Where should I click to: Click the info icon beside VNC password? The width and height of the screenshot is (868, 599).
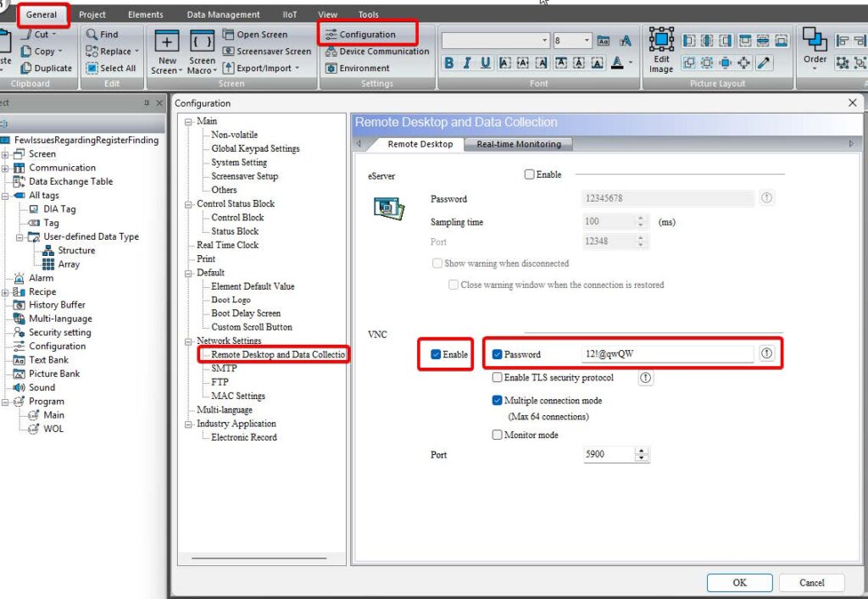[766, 354]
